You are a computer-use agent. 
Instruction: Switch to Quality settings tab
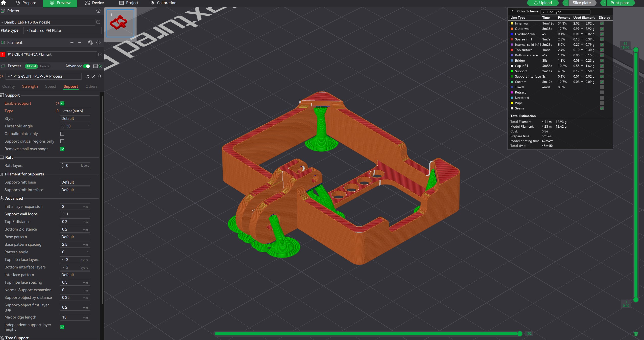[9, 86]
